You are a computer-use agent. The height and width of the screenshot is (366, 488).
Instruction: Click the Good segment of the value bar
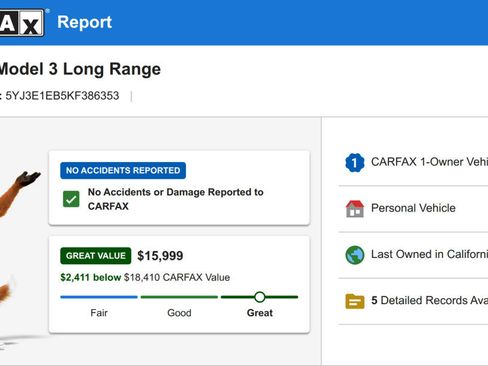(x=179, y=297)
